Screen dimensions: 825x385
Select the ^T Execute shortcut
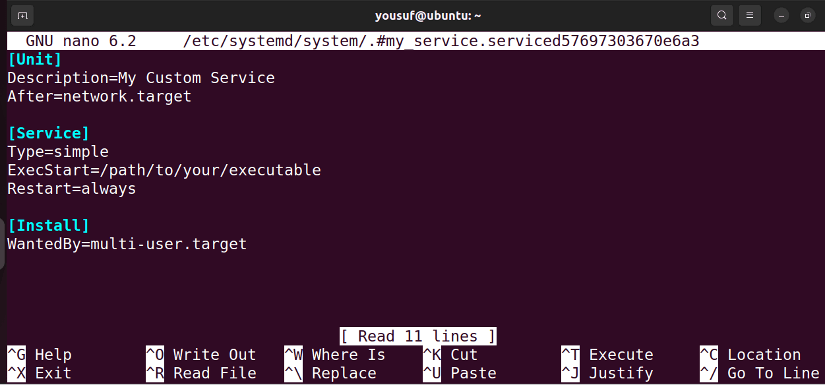(x=607, y=355)
